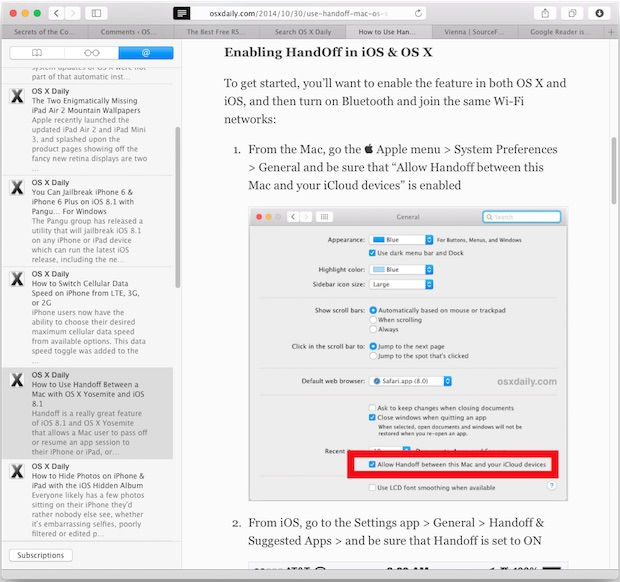
Task: Click the sidebar vertical scrollbar
Action: click(x=178, y=207)
